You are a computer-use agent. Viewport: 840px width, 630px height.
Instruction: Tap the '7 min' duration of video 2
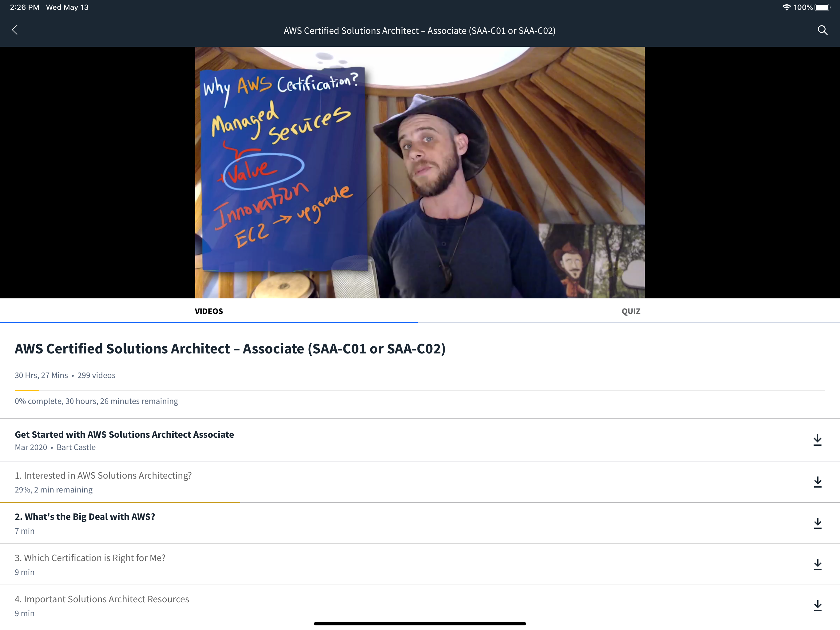click(25, 531)
